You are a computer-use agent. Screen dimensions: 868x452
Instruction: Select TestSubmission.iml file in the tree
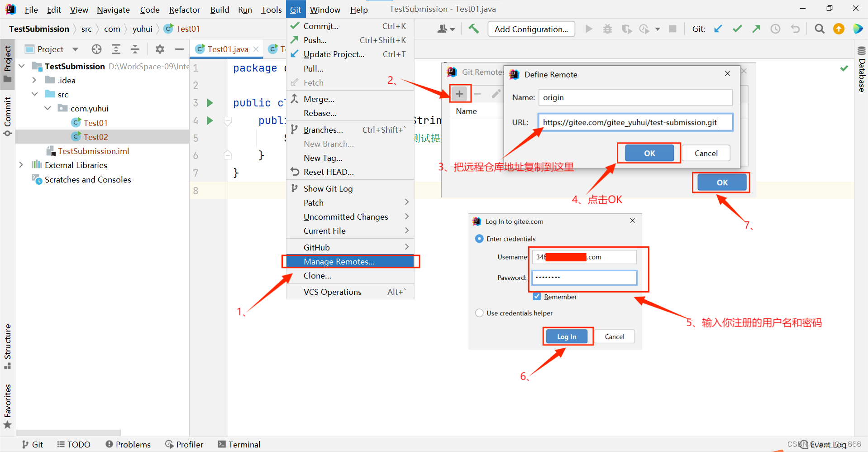click(93, 151)
